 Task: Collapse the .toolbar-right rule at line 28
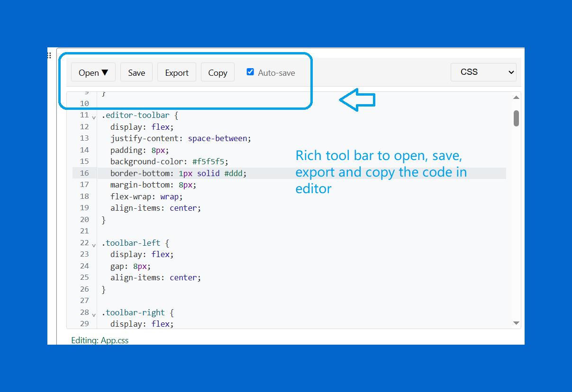[93, 314]
